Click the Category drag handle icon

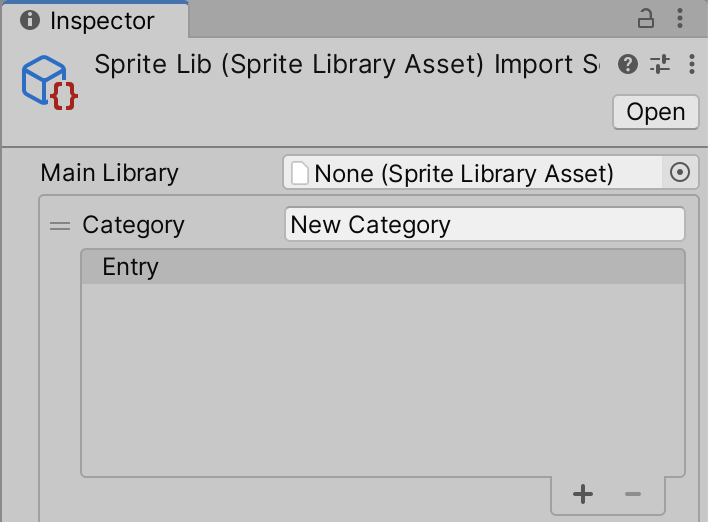tap(60, 226)
